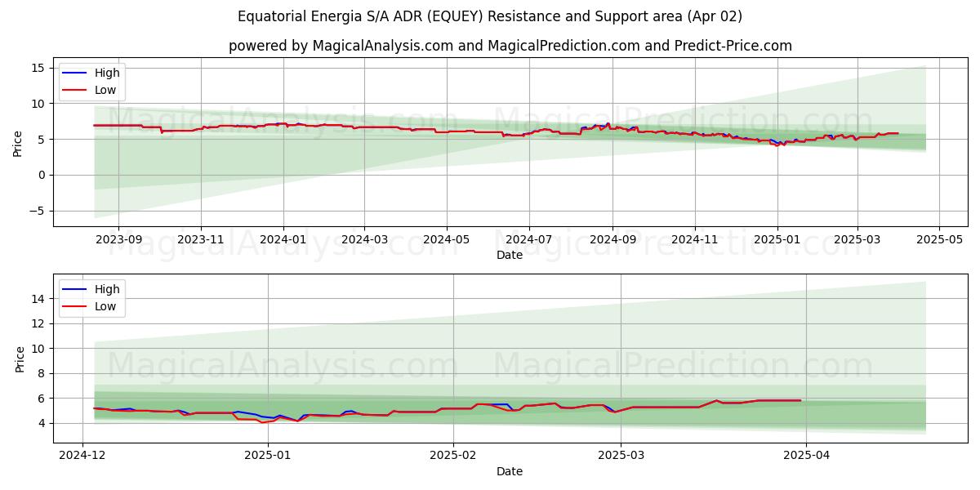Click the 2024-11 tick label
Viewport: 980px width, 490px height.
click(695, 239)
